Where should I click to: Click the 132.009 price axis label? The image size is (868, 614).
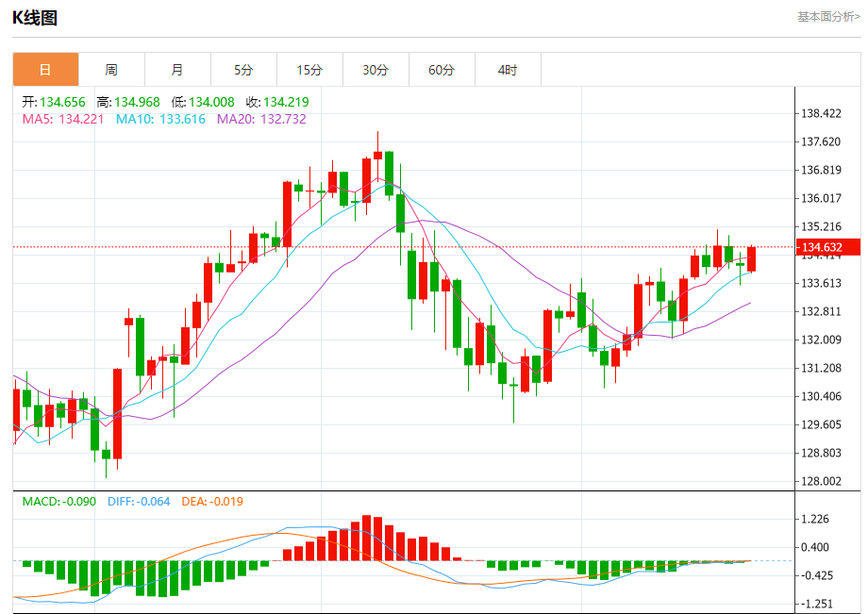[x=822, y=340]
